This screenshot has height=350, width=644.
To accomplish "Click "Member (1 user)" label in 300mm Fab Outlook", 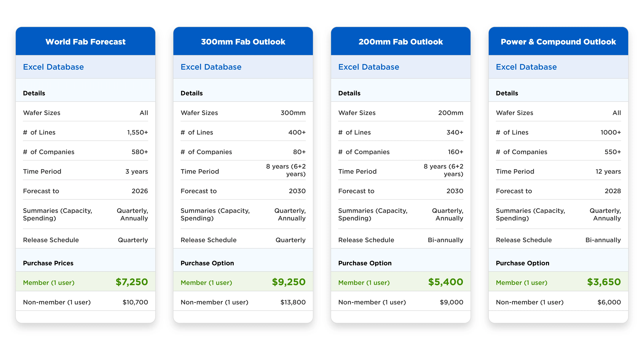I will (x=206, y=283).
